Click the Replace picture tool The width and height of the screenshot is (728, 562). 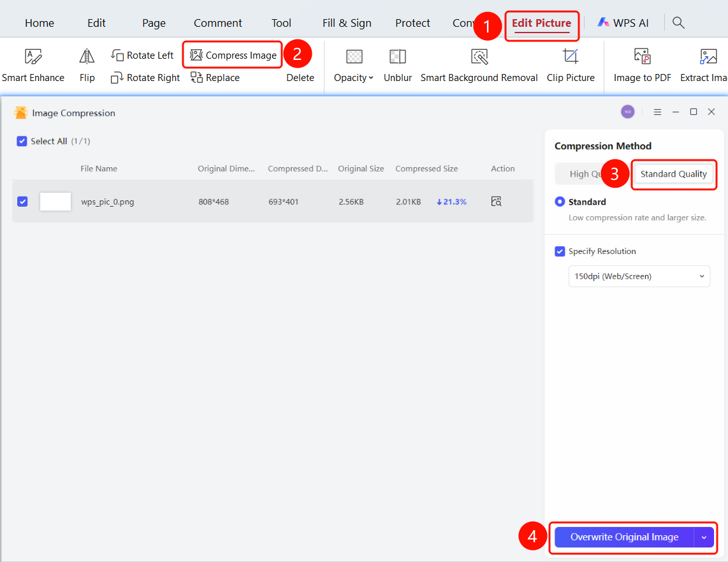click(x=215, y=78)
